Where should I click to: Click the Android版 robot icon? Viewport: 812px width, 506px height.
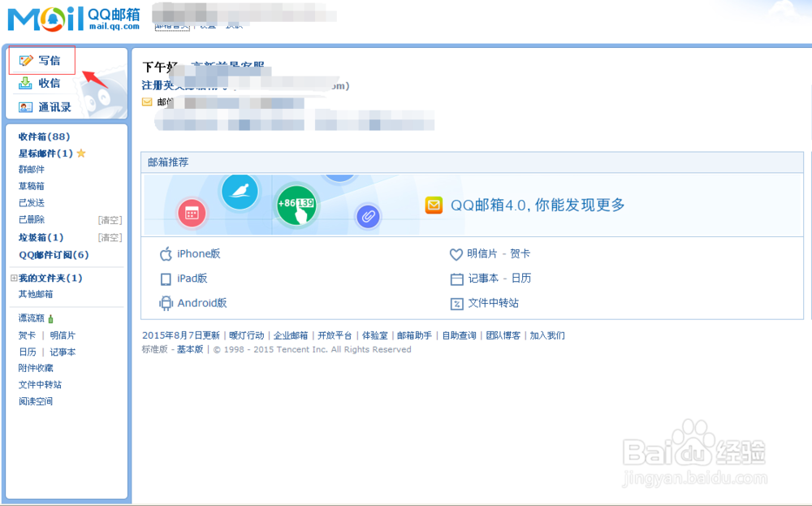pyautogui.click(x=164, y=303)
